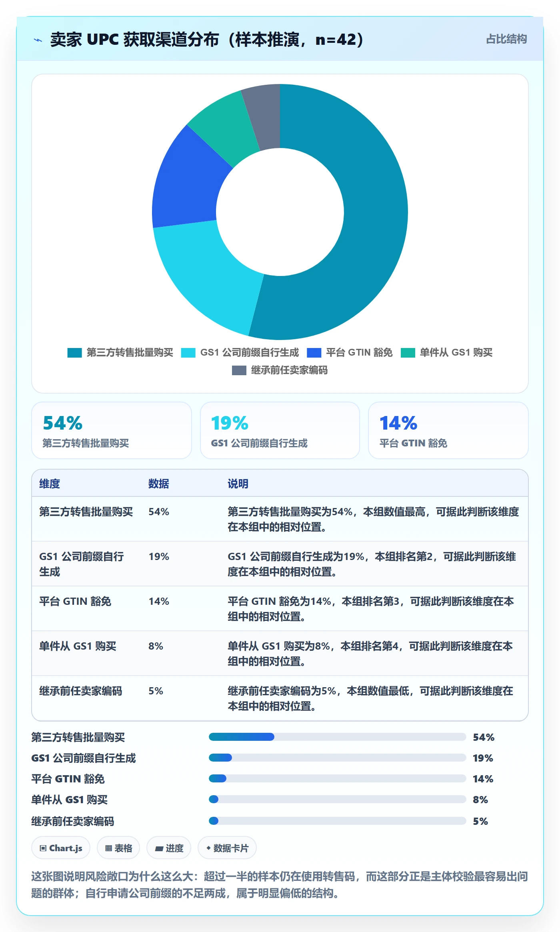Viewport: 560px width, 932px height.
Task: Open the 14% 平台 GTIN 豁免 card
Action: [x=448, y=430]
